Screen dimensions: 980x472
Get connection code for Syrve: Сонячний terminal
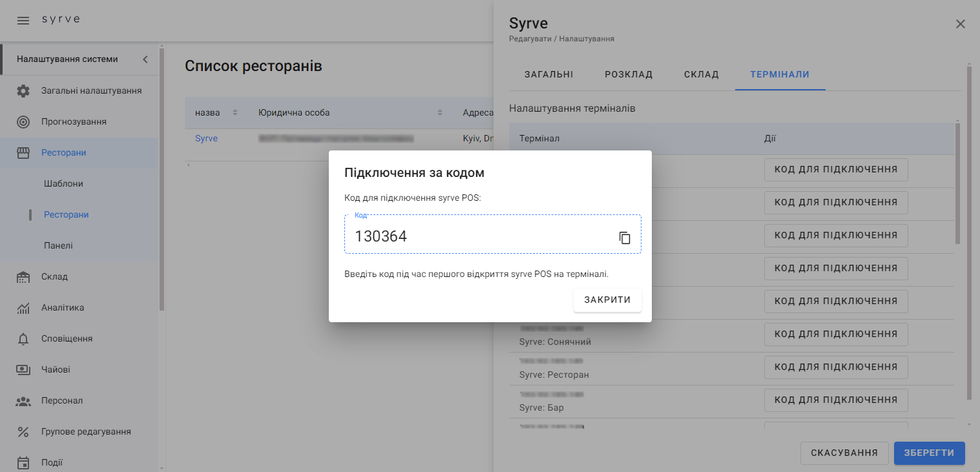[836, 334]
